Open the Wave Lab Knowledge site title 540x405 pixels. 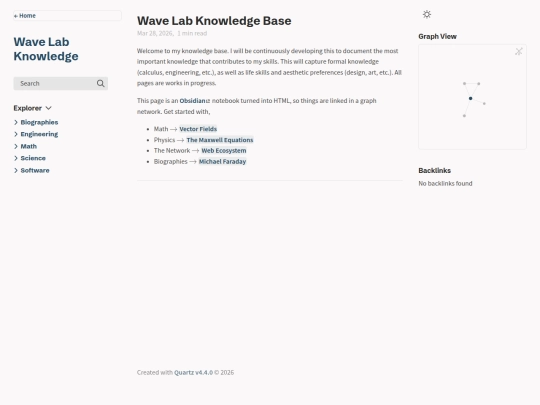(x=46, y=49)
